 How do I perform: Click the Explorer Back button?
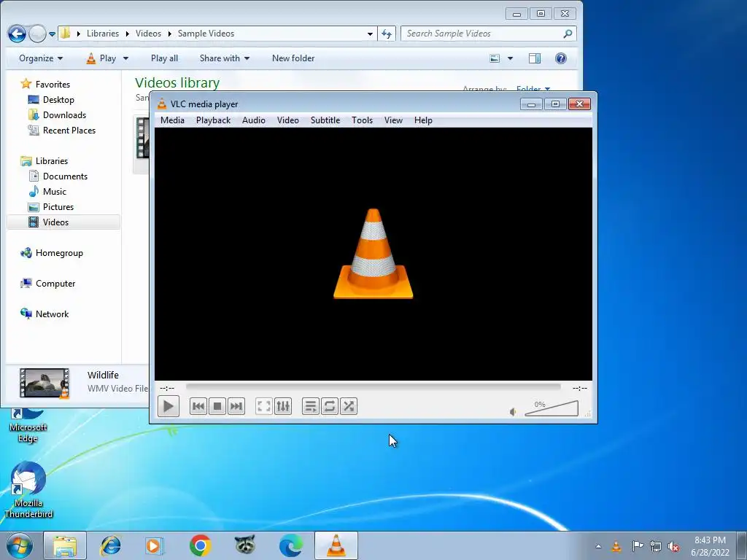click(18, 34)
